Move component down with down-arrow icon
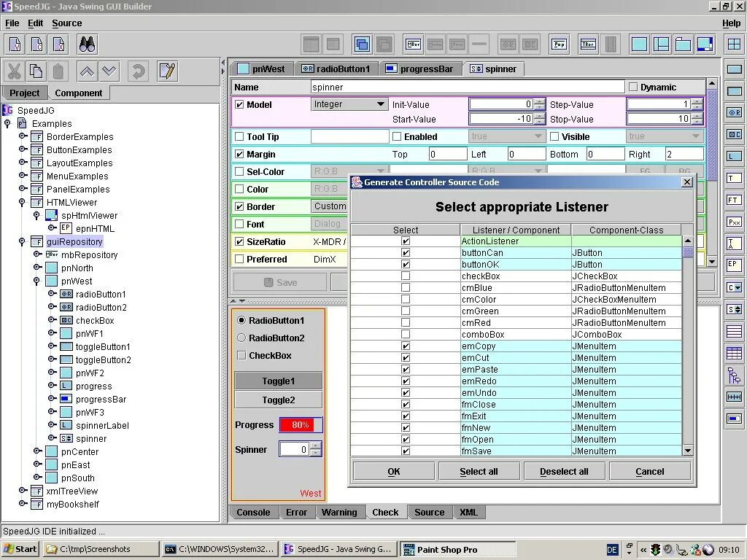The height and width of the screenshot is (560, 747). [x=109, y=71]
